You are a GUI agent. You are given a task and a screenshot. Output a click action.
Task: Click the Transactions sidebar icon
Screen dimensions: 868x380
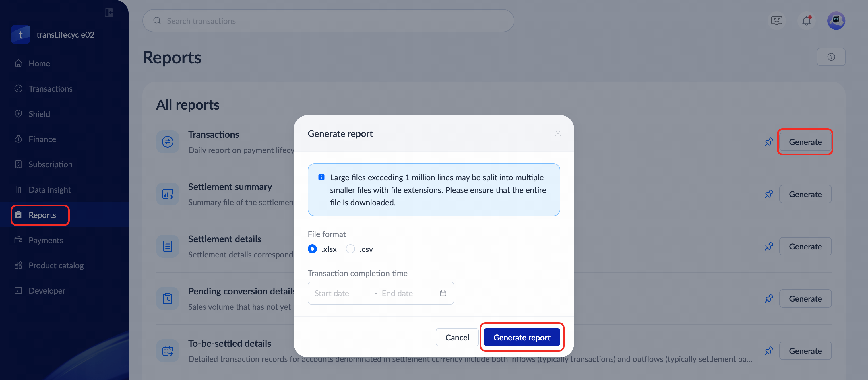click(x=19, y=89)
